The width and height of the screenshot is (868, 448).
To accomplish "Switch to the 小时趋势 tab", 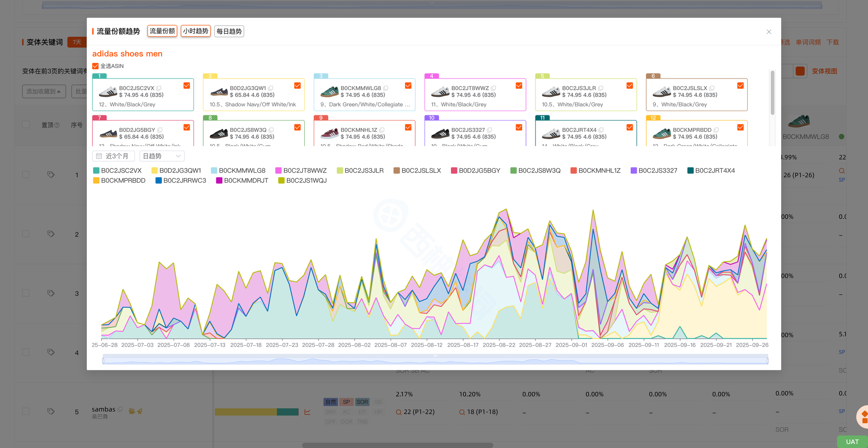I will point(195,31).
